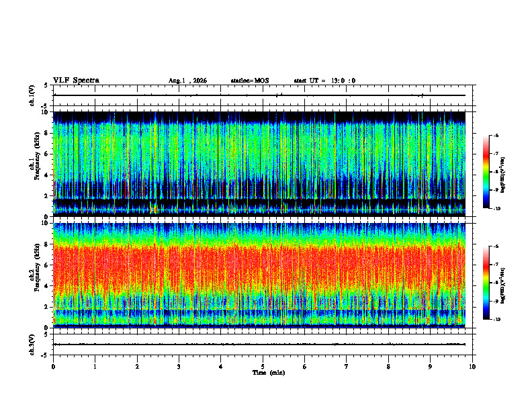This screenshot has width=532, height=411.
Task: Click time-axis tick label "1"
Action: (95, 367)
